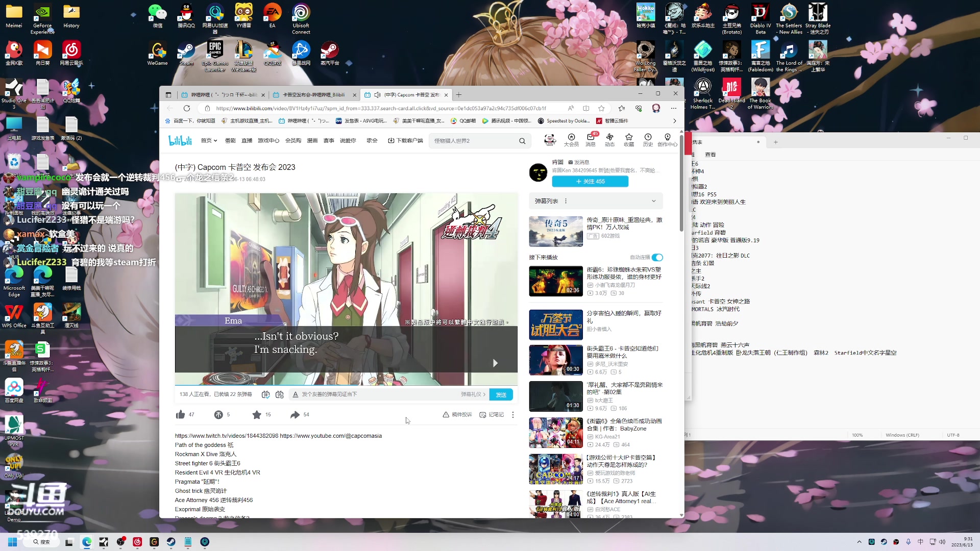Refresh the browser page
The width and height of the screenshot is (980, 551).
pyautogui.click(x=187, y=108)
